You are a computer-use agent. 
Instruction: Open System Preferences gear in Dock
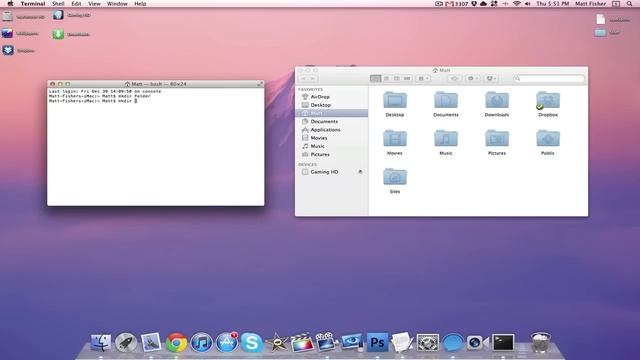pyautogui.click(x=427, y=342)
